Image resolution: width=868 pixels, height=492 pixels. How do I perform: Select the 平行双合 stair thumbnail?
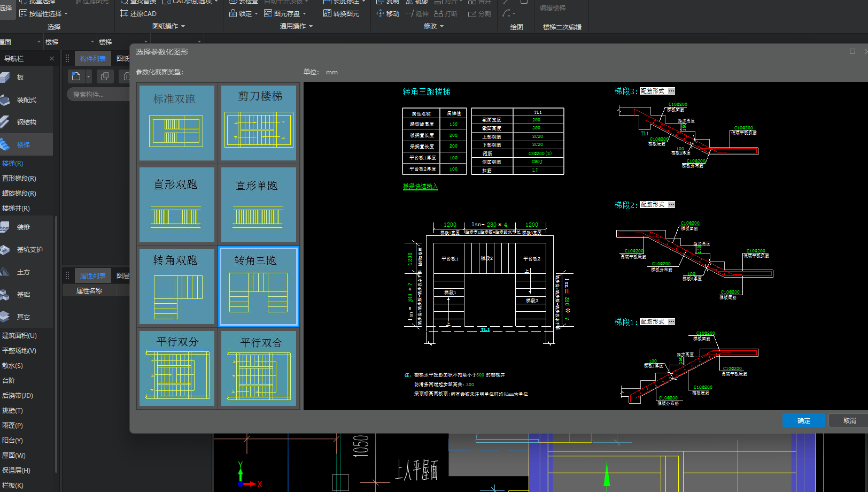pyautogui.click(x=259, y=368)
